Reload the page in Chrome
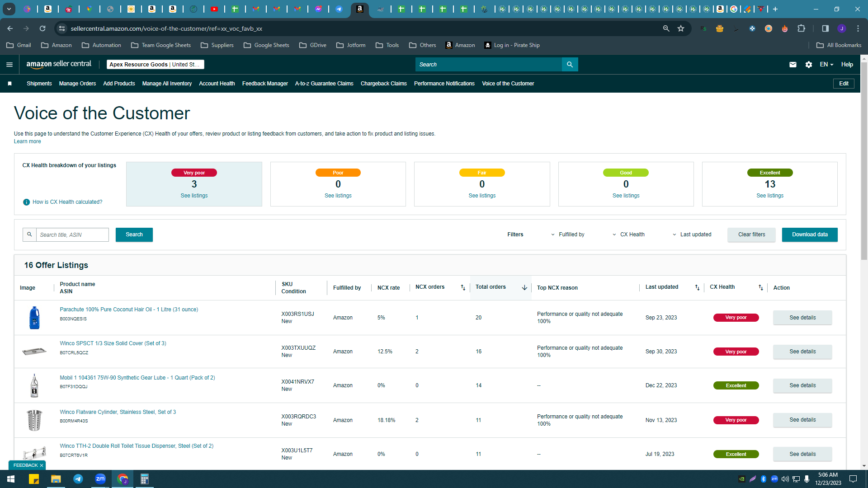This screenshot has height=488, width=868. (42, 28)
